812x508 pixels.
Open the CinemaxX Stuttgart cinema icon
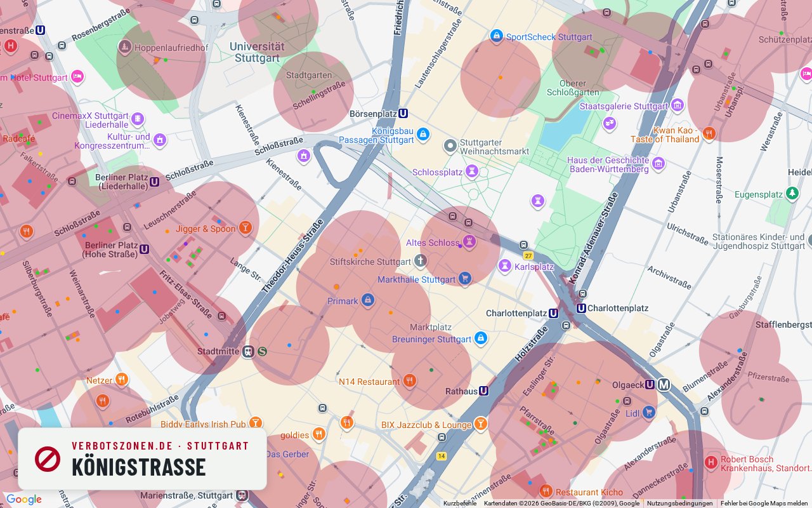tap(138, 119)
